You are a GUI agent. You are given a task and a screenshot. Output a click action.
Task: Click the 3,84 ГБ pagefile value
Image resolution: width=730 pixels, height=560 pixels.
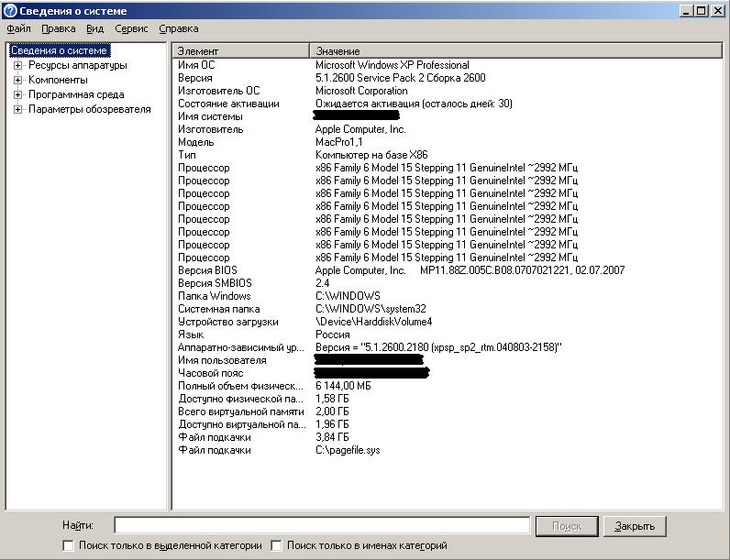tap(332, 437)
